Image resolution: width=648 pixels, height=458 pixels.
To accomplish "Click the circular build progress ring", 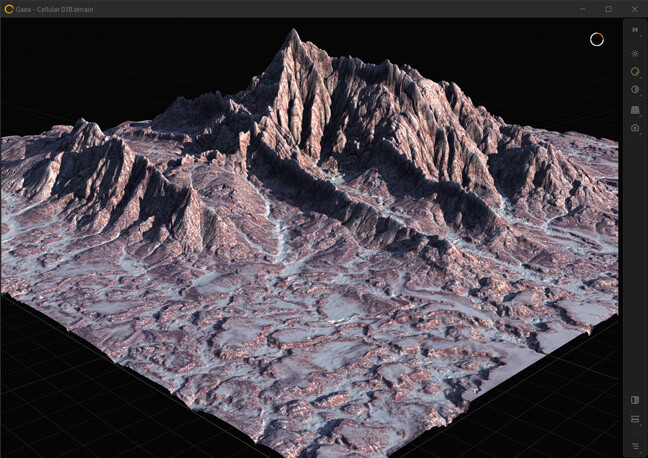I will point(597,39).
